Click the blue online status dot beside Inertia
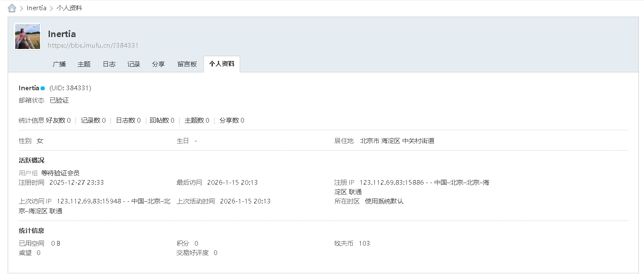This screenshot has height=278, width=644. (x=42, y=88)
